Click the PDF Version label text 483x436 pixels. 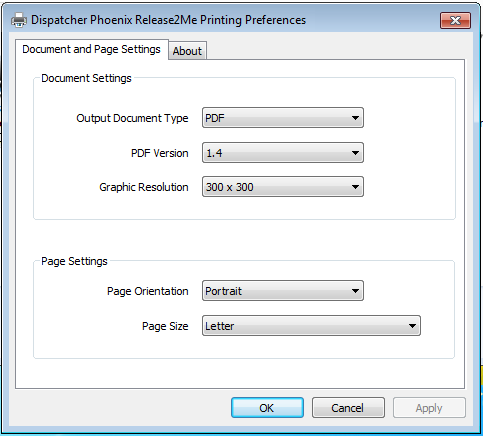(x=160, y=153)
